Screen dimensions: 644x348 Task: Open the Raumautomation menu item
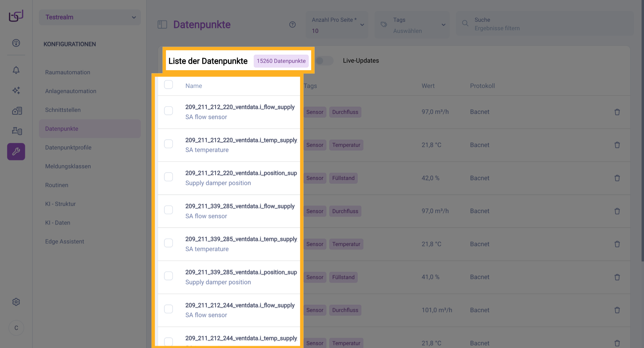click(68, 72)
